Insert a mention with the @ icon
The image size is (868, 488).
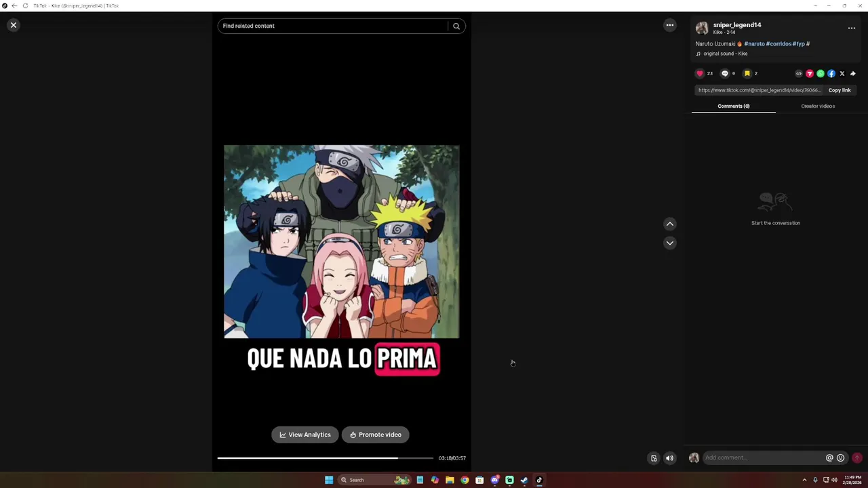coord(829,457)
